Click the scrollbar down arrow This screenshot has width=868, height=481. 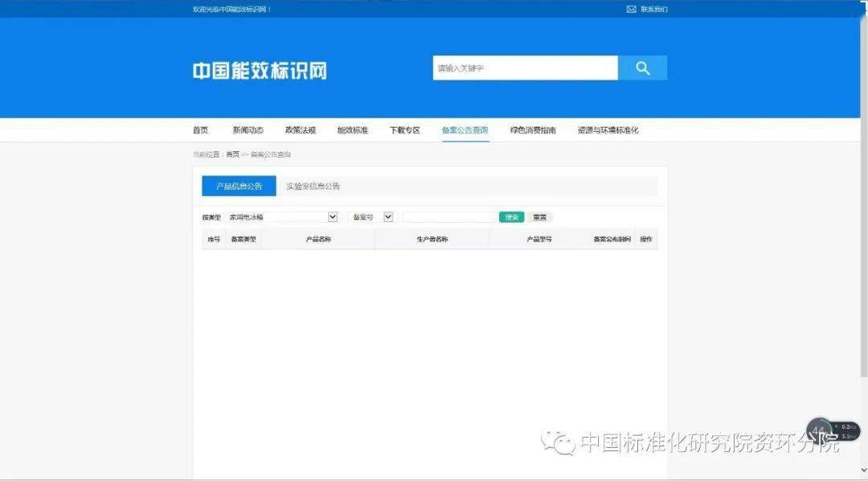click(863, 470)
